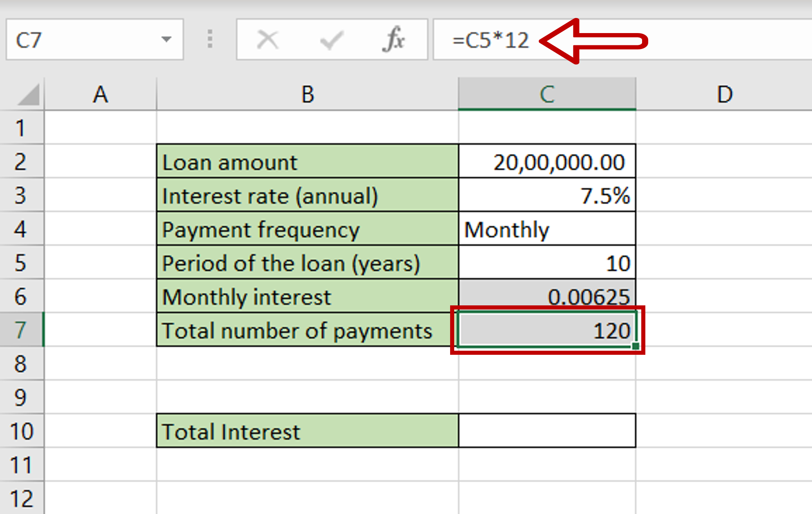The height and width of the screenshot is (514, 812).
Task: Select row 9 header
Action: [x=22, y=397]
